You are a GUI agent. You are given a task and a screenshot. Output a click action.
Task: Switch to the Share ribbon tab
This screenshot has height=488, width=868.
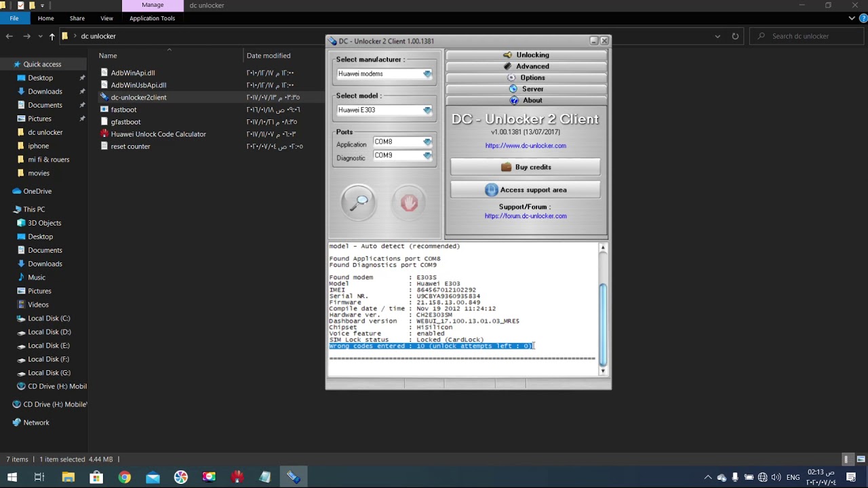(77, 18)
